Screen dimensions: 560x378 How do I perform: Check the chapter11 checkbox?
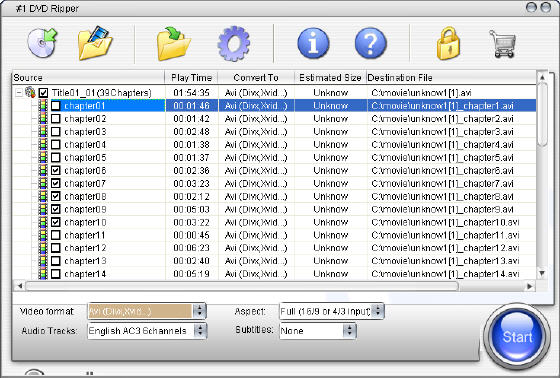(x=56, y=235)
